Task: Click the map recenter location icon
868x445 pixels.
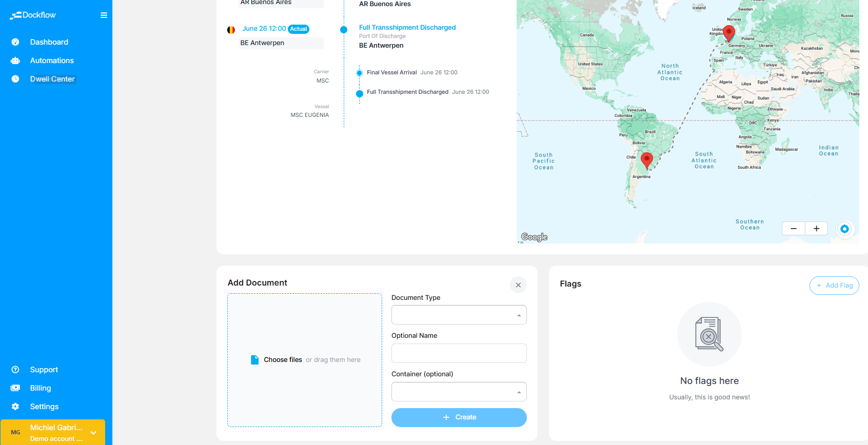Action: (x=844, y=229)
